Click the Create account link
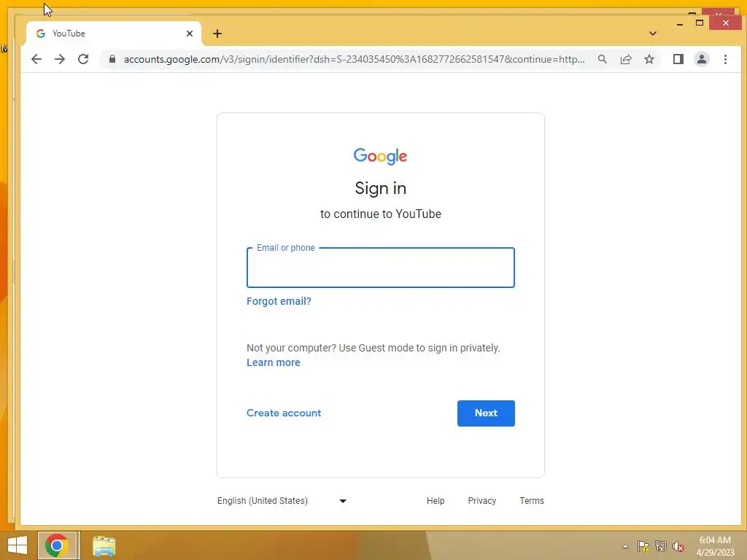The height and width of the screenshot is (560, 747). pos(284,413)
